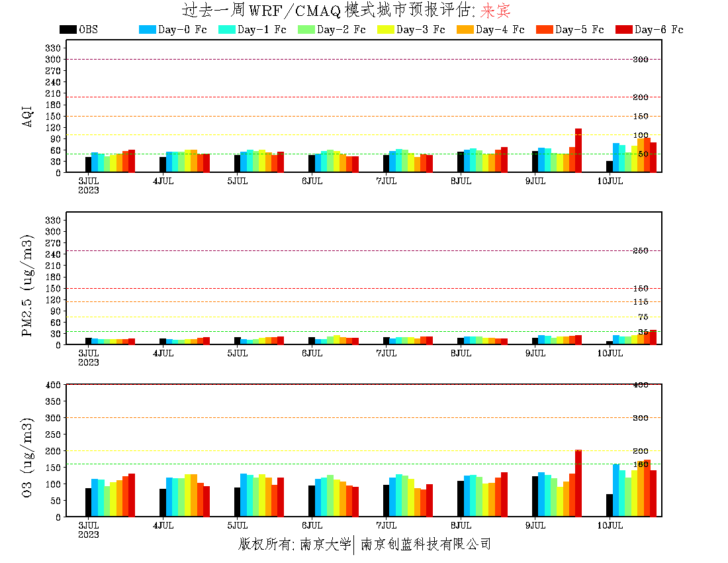The image size is (728, 563).
Task: Click "2023" year label under AQI chart
Action: (x=88, y=191)
